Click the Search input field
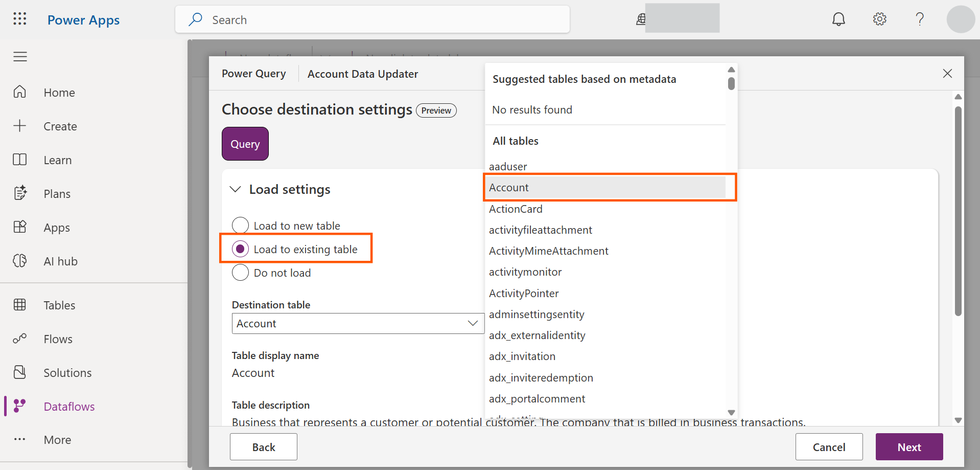Screen dimensions: 980x470 point(372,20)
